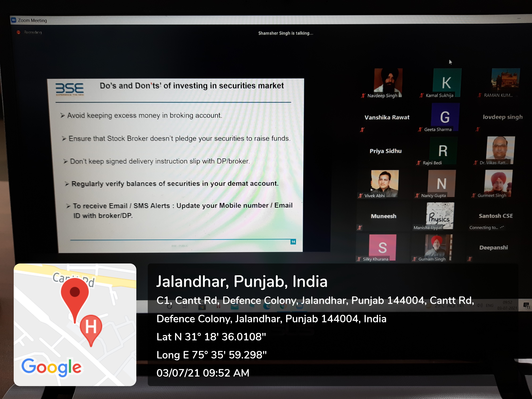Click Rajni Bedi's muted microphone icon
This screenshot has width=532, height=399.
(418, 163)
